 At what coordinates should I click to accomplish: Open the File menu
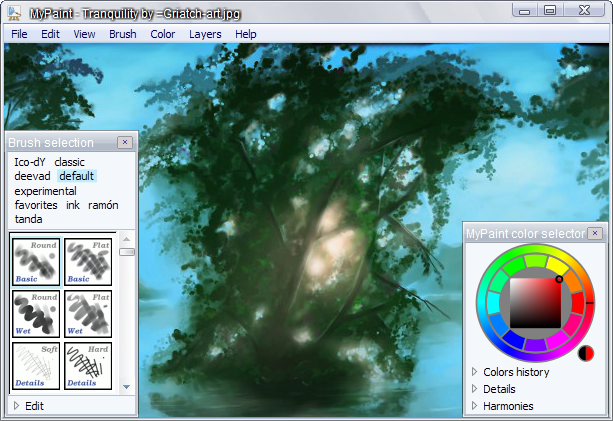click(x=19, y=34)
